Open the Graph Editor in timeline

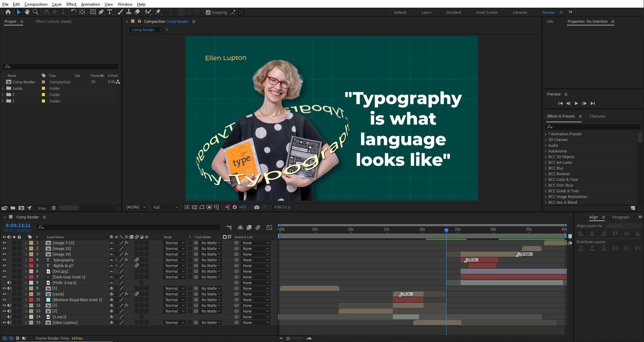click(x=269, y=227)
